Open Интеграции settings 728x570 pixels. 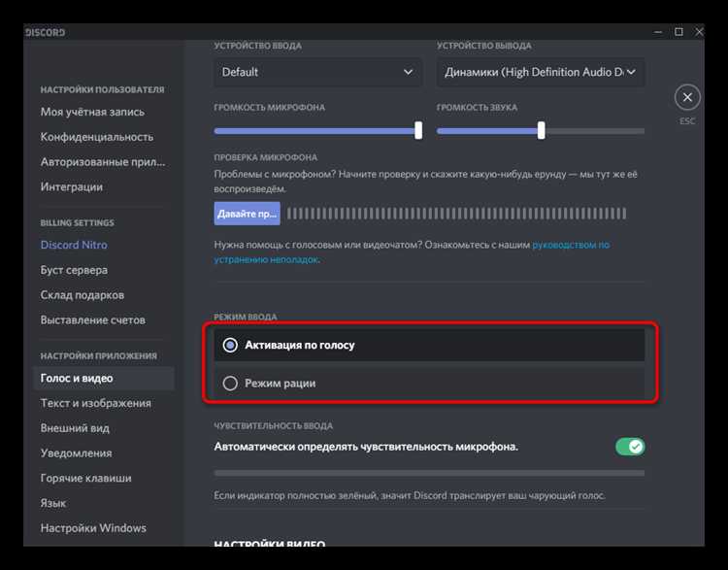click(72, 186)
